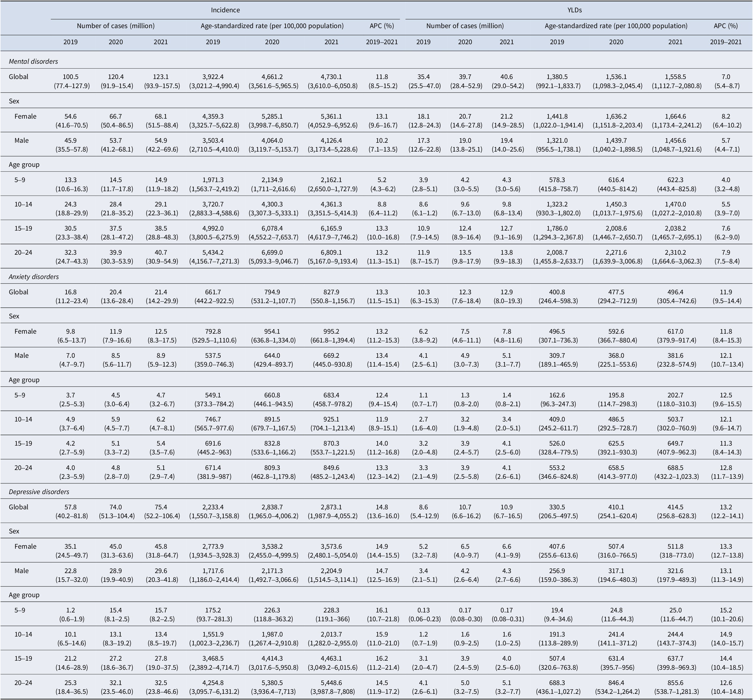
Task: Select "Number of cases (million)" header under YLDs
Action: pos(465,26)
